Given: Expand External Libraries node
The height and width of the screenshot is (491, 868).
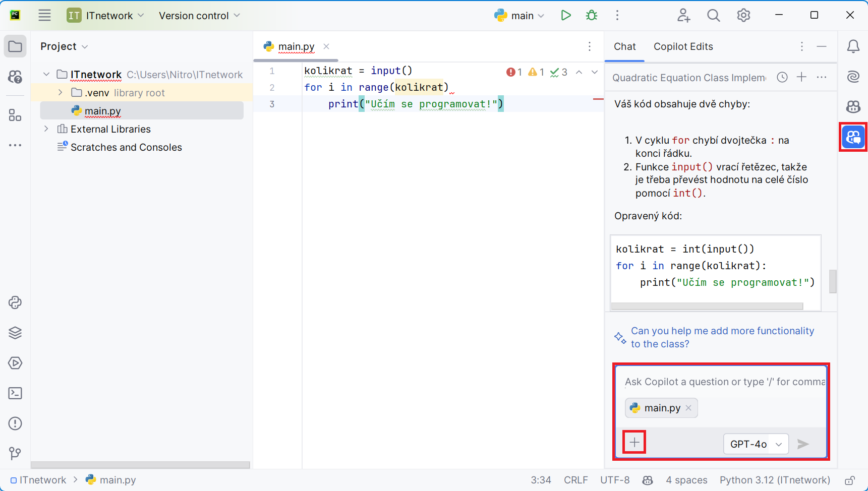Looking at the screenshot, I should tap(46, 129).
